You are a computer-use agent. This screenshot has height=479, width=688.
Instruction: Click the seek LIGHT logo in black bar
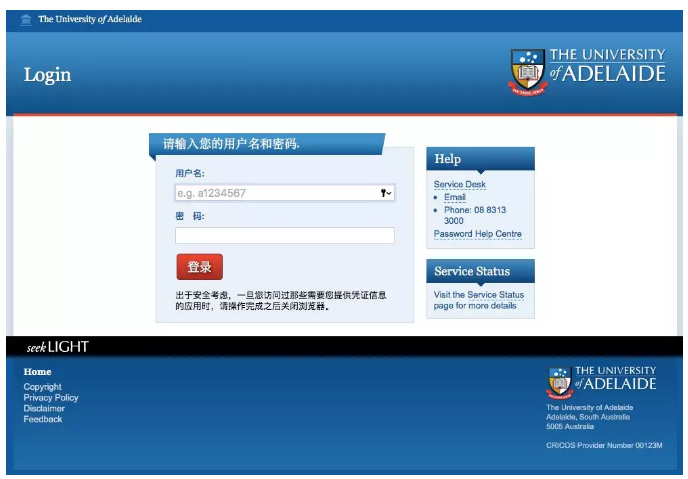(x=57, y=347)
